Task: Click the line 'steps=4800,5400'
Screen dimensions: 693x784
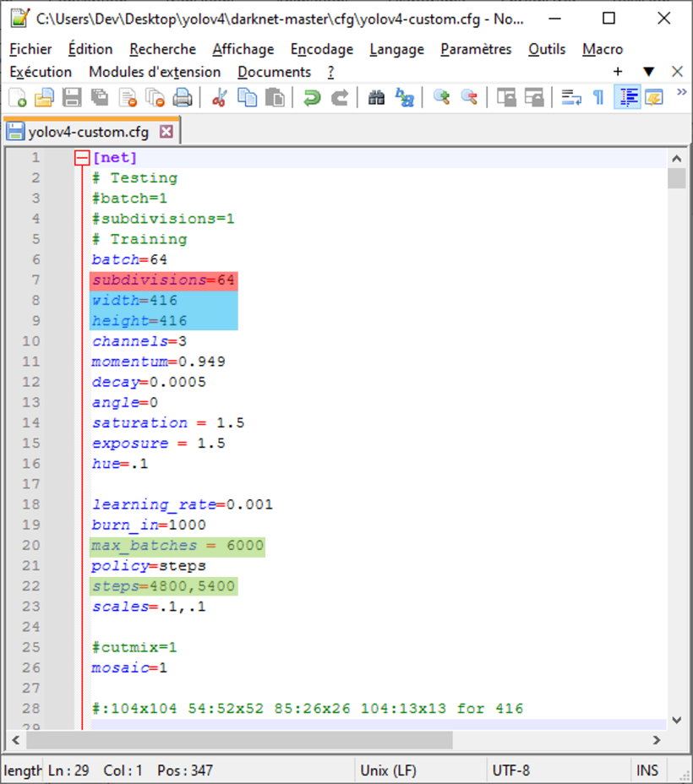Action: point(163,586)
